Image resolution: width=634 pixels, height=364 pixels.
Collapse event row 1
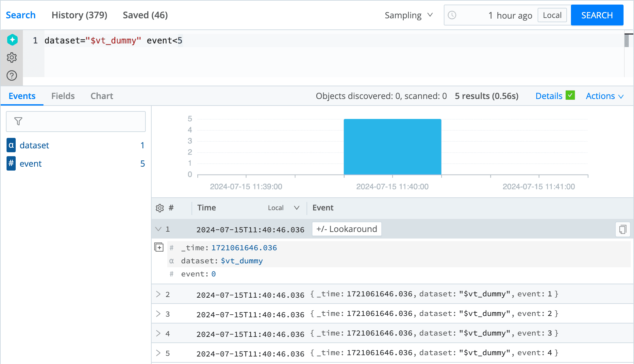pos(158,229)
